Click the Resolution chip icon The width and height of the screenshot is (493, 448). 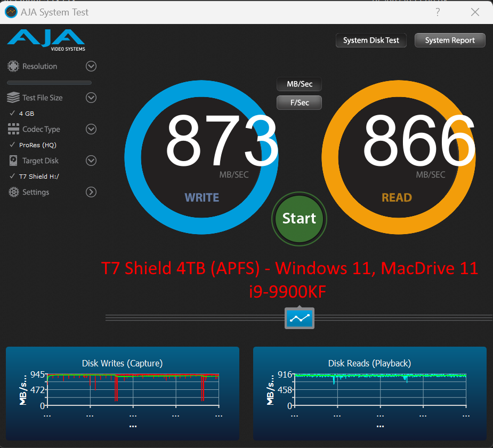tap(13, 66)
